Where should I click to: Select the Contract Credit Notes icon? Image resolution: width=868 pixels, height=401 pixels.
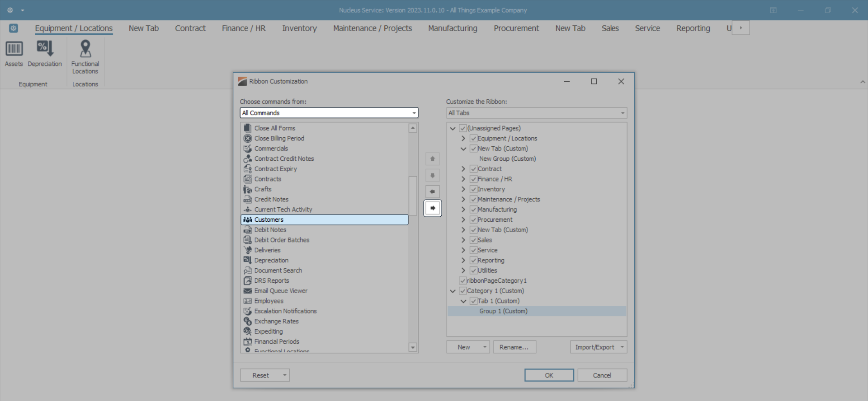(248, 159)
